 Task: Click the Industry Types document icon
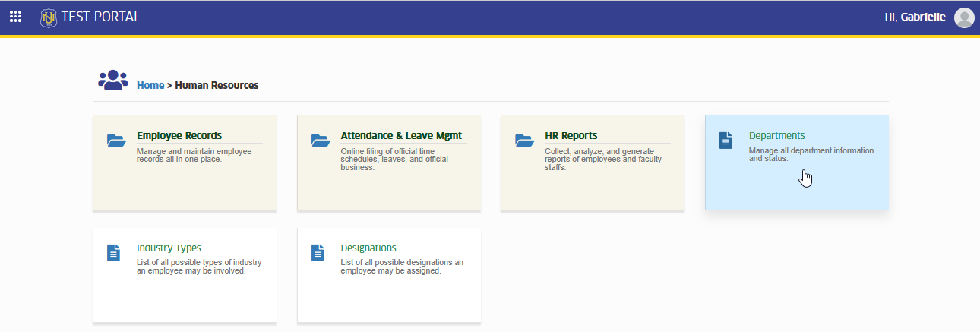coord(113,252)
